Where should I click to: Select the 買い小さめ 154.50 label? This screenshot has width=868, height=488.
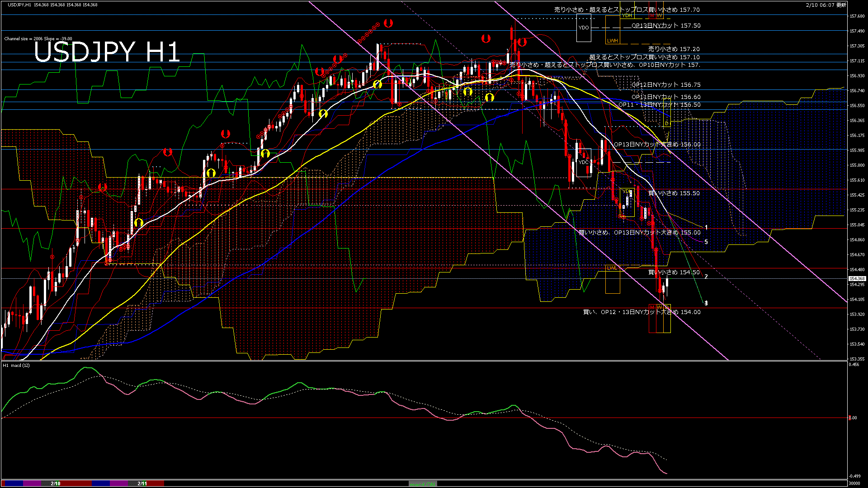tap(674, 272)
